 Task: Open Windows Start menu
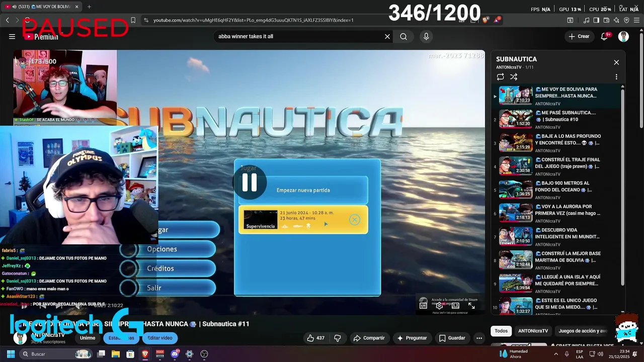pos(11,354)
